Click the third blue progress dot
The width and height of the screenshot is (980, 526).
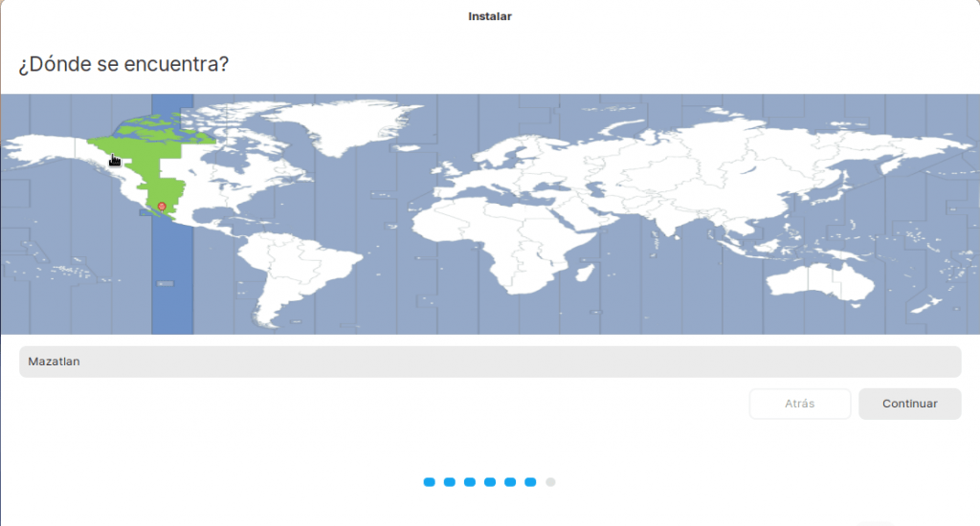(x=470, y=482)
